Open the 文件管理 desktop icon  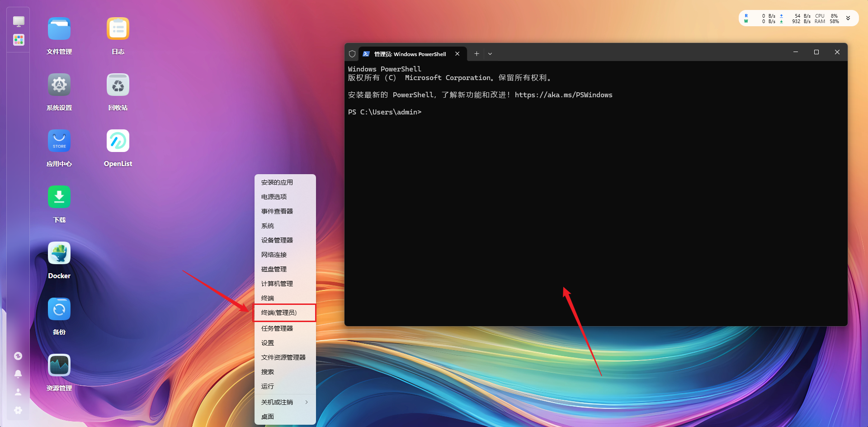pos(59,29)
